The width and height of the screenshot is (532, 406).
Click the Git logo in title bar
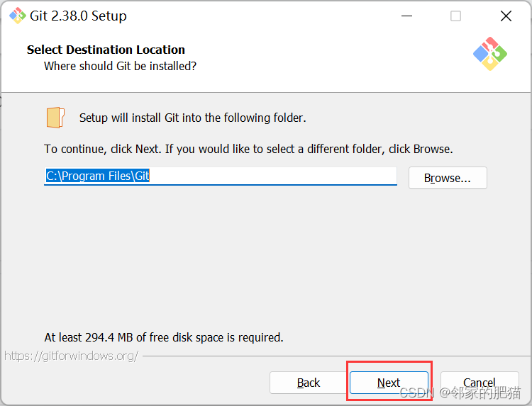17,16
